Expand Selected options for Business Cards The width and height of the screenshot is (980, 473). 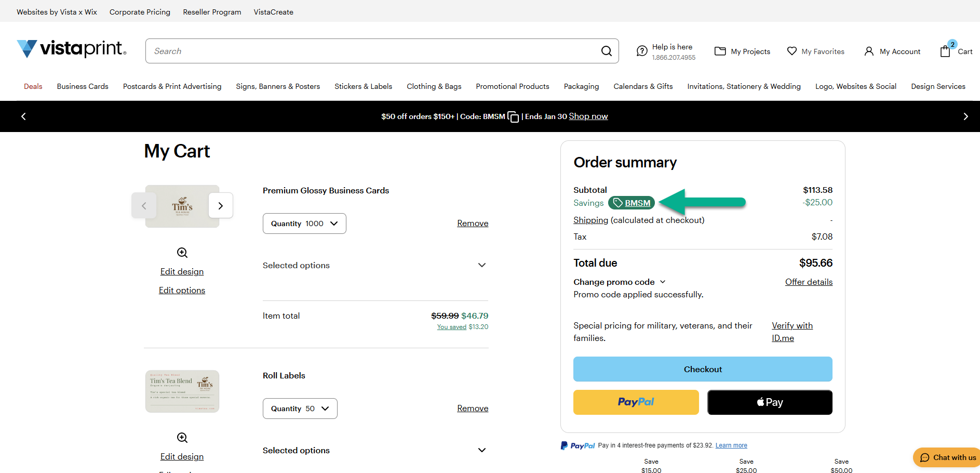[375, 265]
